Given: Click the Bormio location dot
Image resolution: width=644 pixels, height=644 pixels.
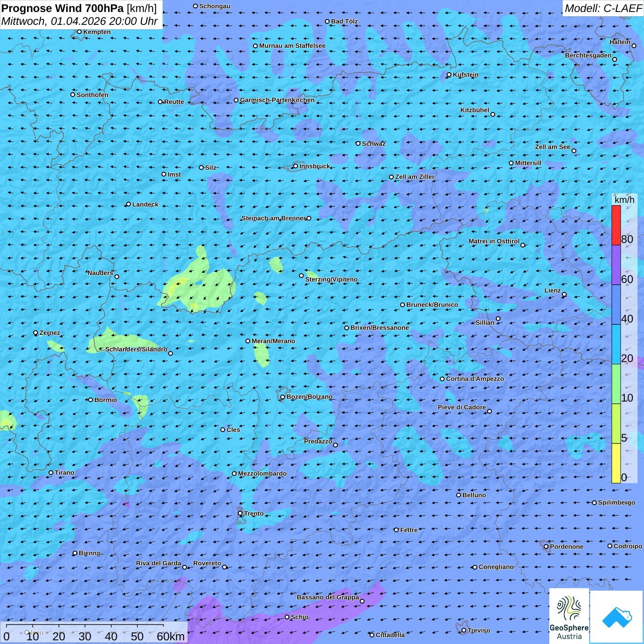Looking at the screenshot, I should click(x=91, y=400).
